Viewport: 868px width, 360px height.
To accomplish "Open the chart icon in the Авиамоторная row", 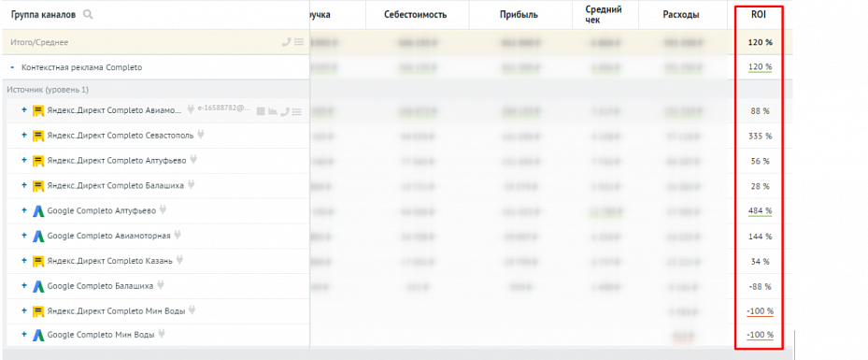I will point(273,111).
